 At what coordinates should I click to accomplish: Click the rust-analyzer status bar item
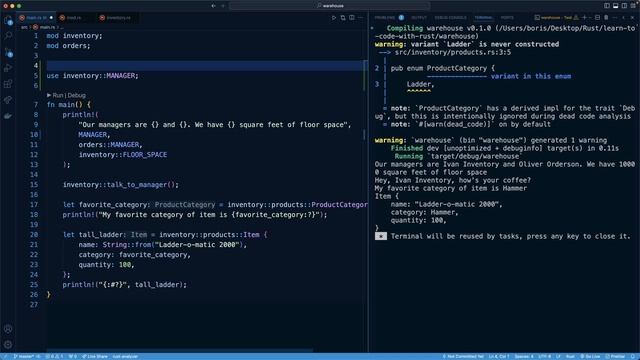pos(125,356)
